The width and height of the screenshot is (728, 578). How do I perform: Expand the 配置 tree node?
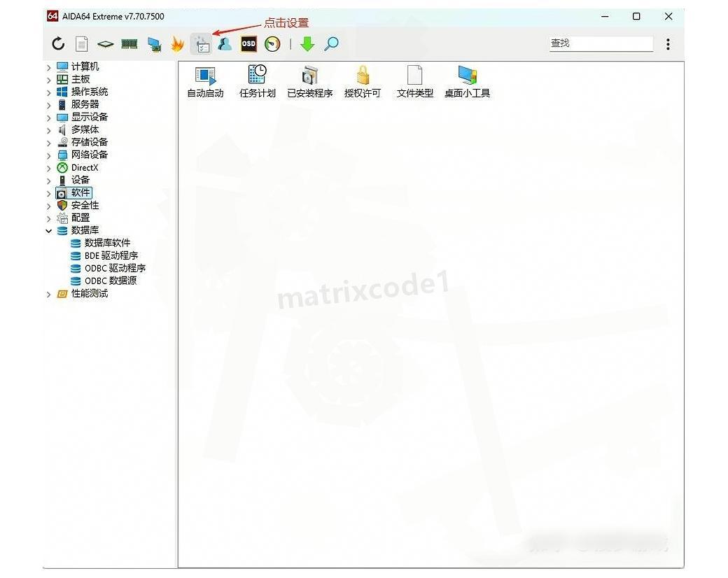click(49, 218)
